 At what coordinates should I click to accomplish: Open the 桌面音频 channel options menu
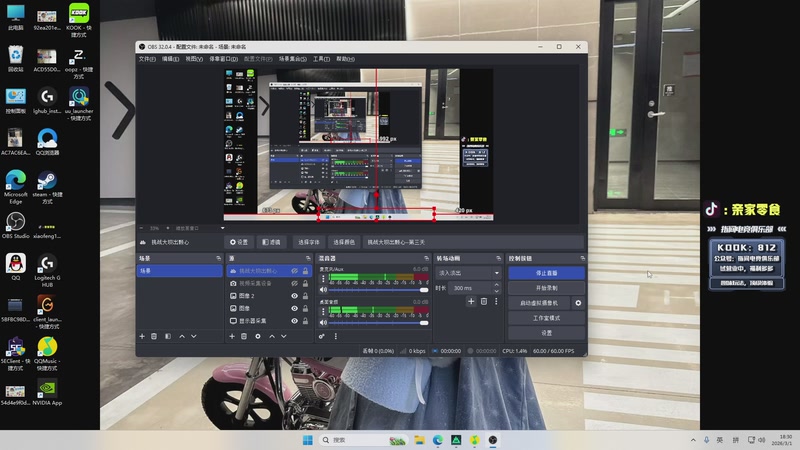point(323,311)
